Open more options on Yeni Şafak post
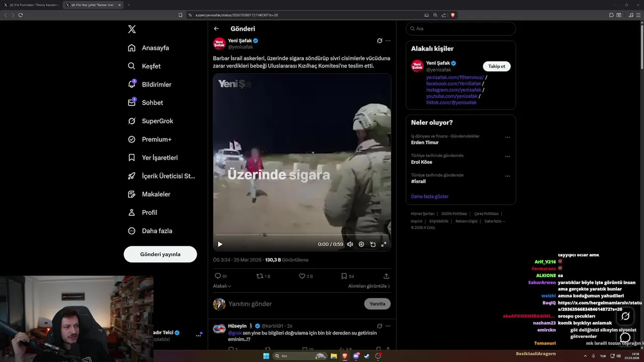Image resolution: width=644 pixels, height=362 pixels. coord(388,41)
